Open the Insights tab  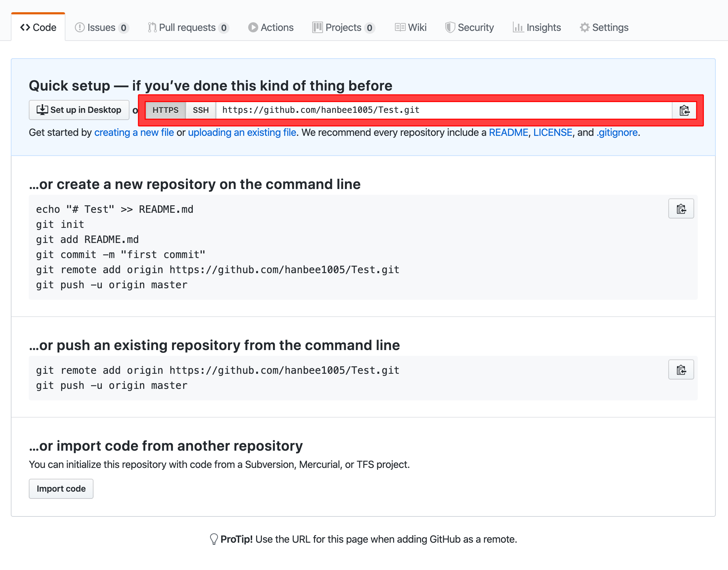pos(537,28)
